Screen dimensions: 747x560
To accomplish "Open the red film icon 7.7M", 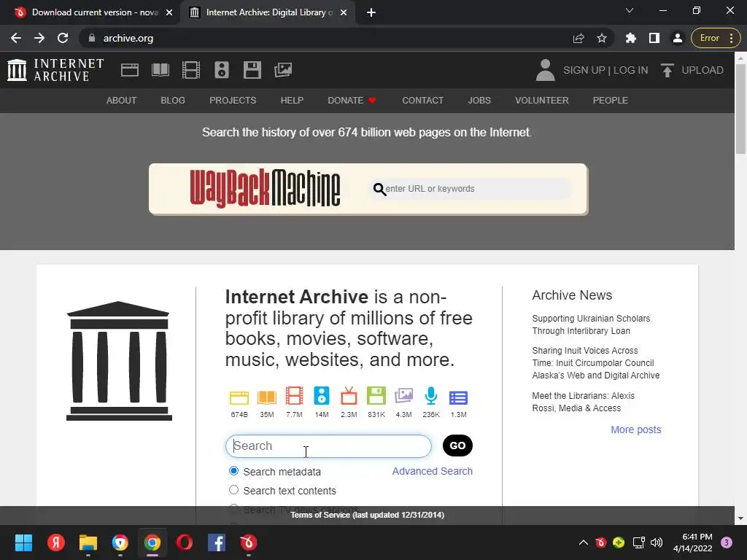I will (x=295, y=396).
